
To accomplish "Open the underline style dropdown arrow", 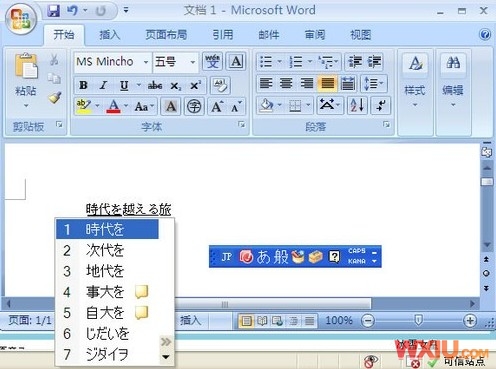I will 139,85.
